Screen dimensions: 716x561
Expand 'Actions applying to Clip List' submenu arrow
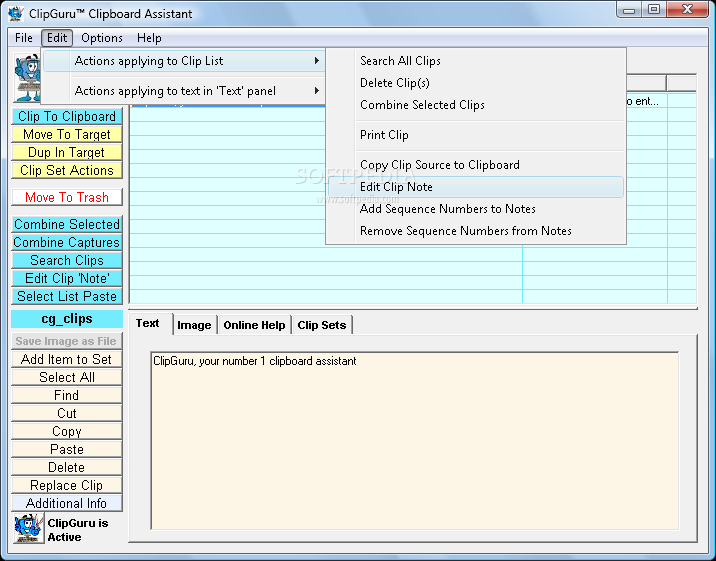point(316,61)
